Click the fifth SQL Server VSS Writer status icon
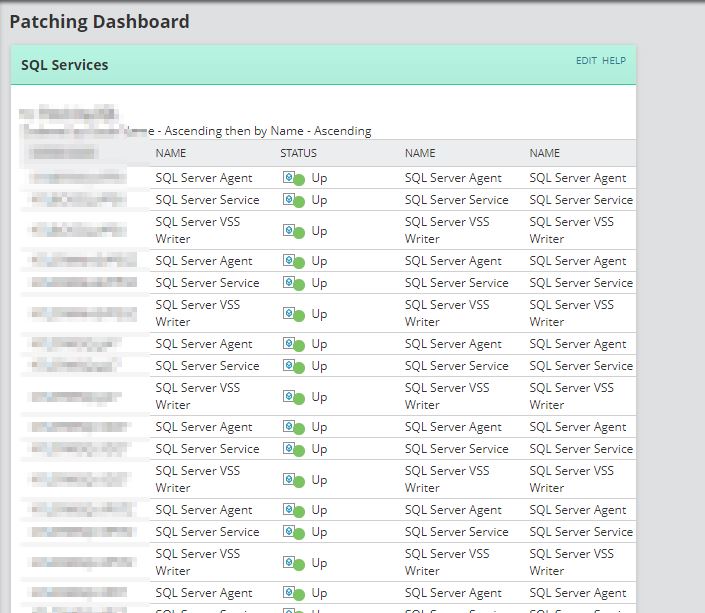The height and width of the screenshot is (613, 705). pyautogui.click(x=294, y=563)
